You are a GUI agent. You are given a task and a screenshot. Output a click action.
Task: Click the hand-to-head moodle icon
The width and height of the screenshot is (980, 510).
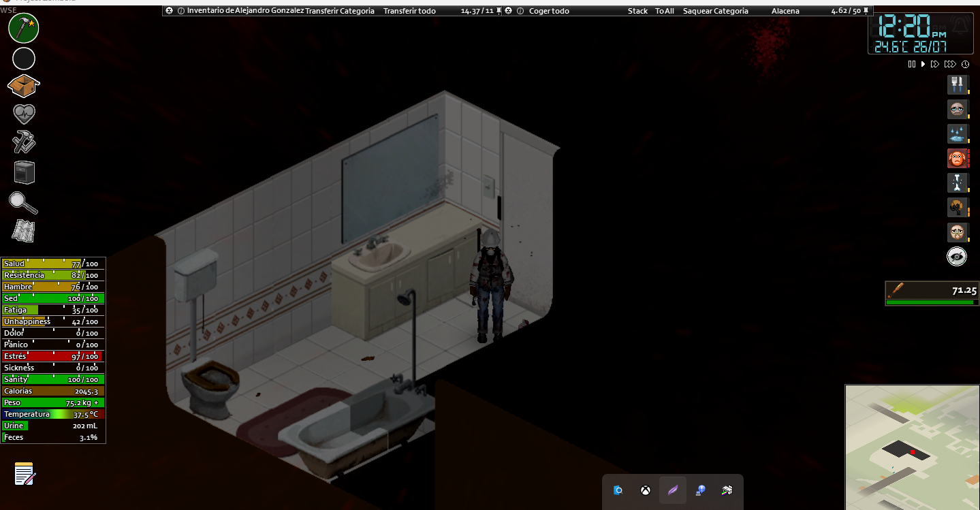click(x=958, y=208)
